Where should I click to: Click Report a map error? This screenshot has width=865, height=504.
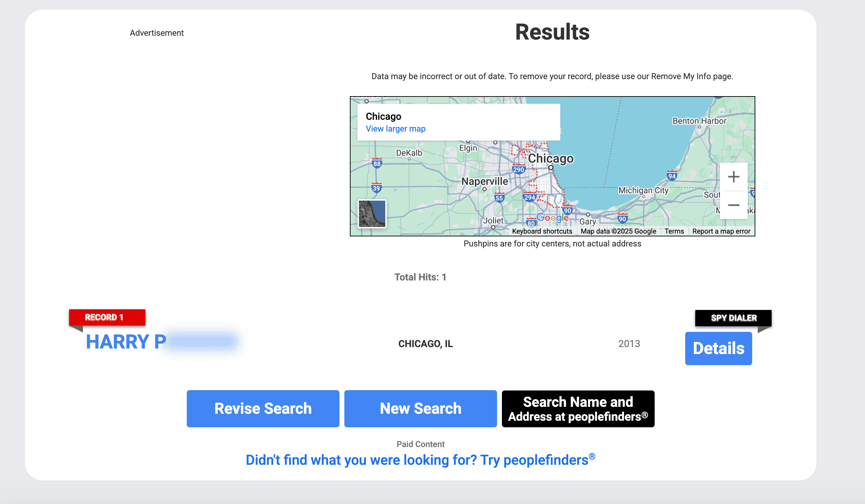coord(721,231)
